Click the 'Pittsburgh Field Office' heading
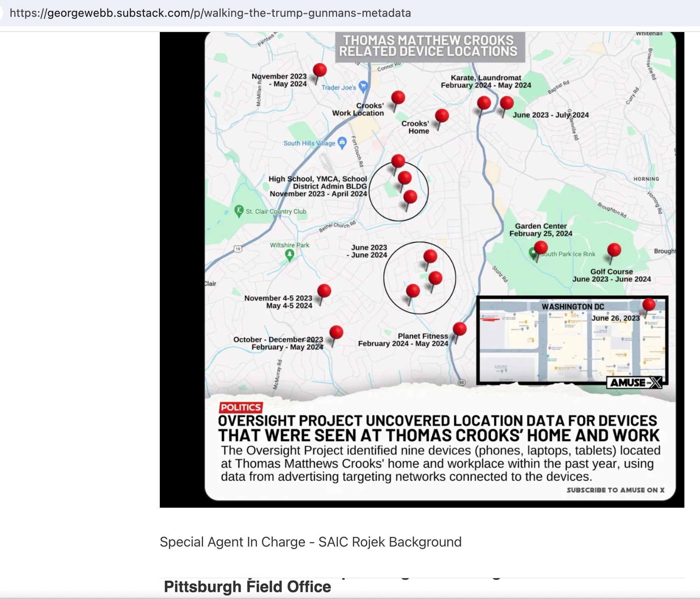700x599 pixels. [247, 587]
